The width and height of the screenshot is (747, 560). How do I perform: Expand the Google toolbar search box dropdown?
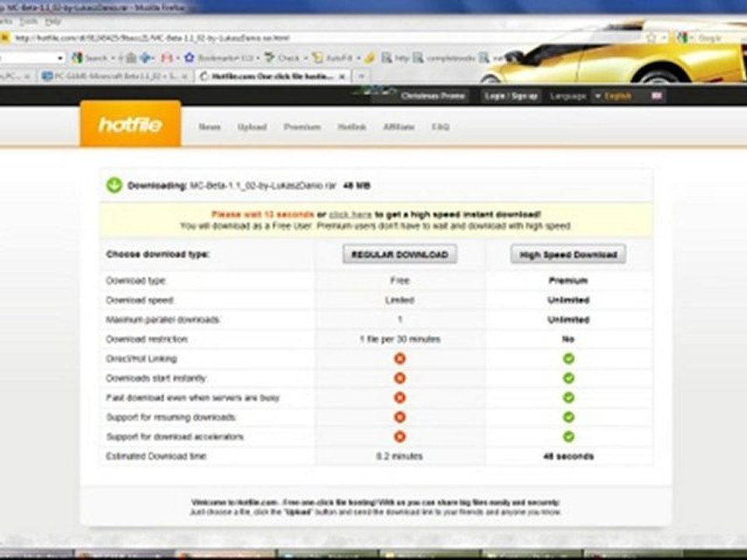click(61, 58)
